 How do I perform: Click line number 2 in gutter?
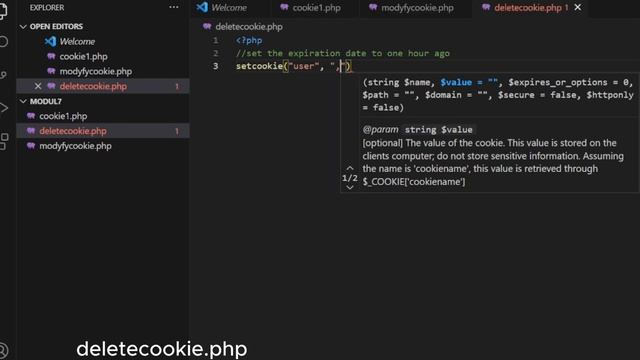216,53
